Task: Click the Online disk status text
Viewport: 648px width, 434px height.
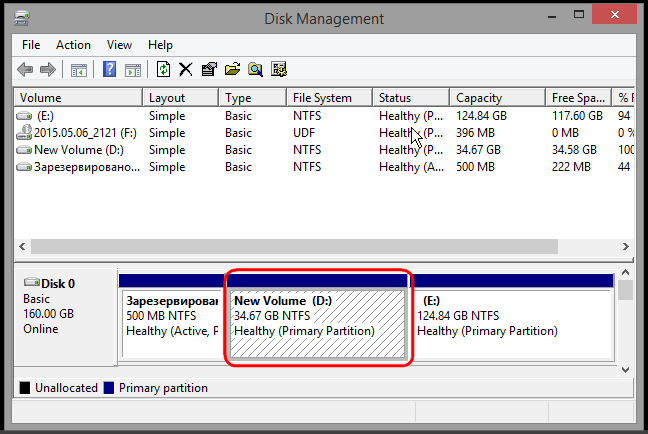Action: click(40, 329)
